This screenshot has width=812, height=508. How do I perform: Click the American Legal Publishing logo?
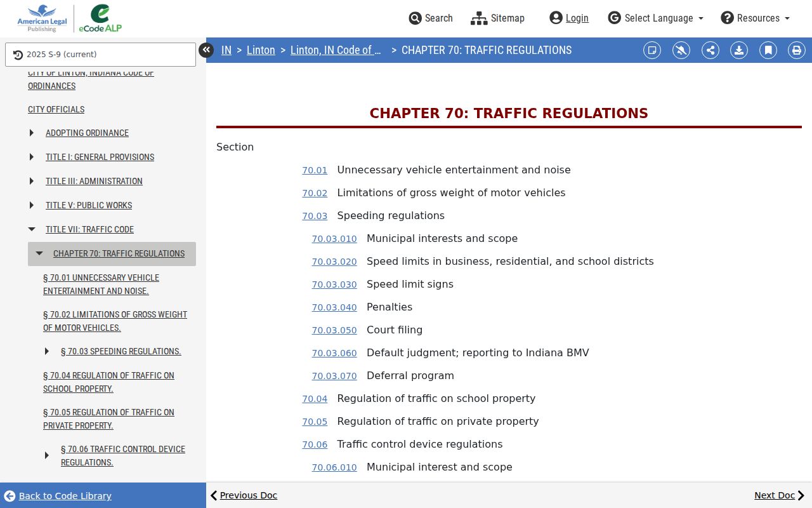coord(42,18)
